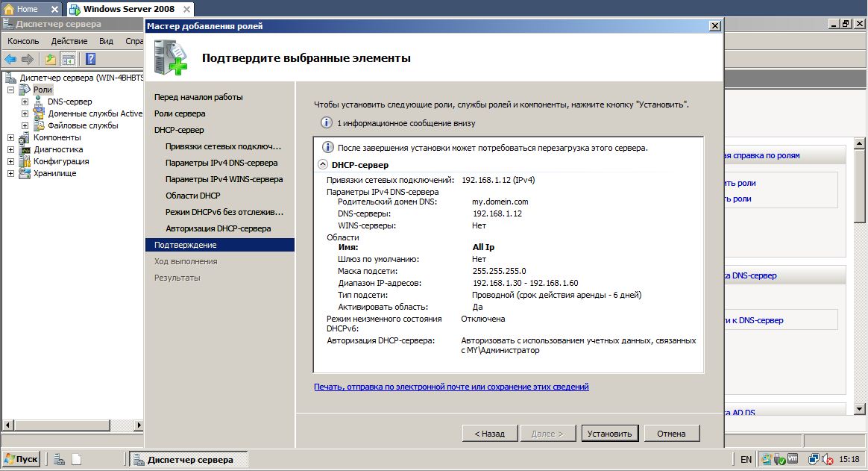Open Области DHCP wizard step
868x471 pixels.
(x=192, y=196)
